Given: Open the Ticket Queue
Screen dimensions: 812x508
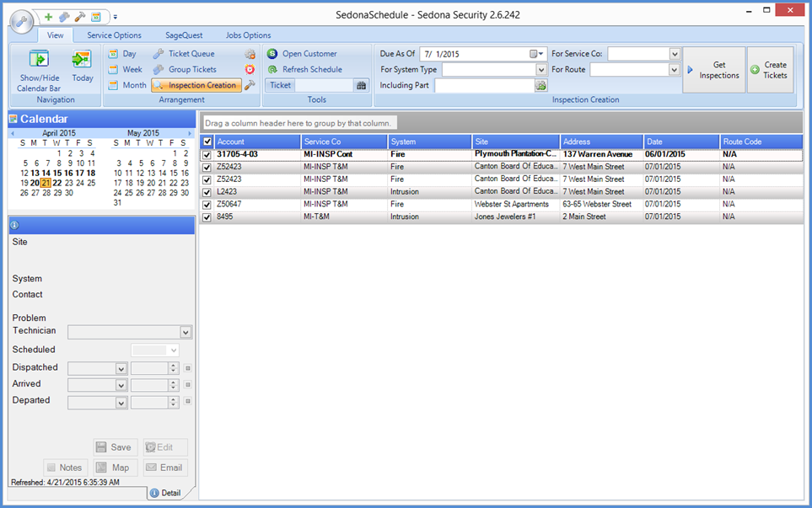Looking at the screenshot, I should coord(184,54).
